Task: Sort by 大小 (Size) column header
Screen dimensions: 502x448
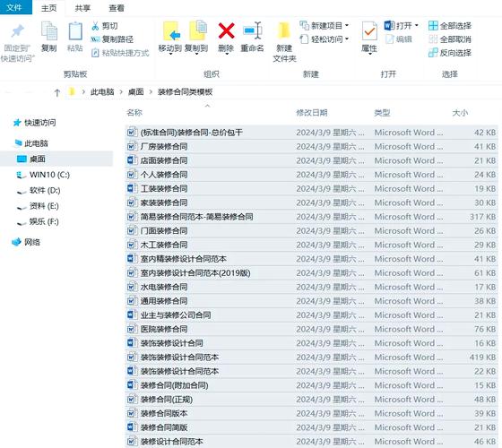Action: click(x=460, y=113)
